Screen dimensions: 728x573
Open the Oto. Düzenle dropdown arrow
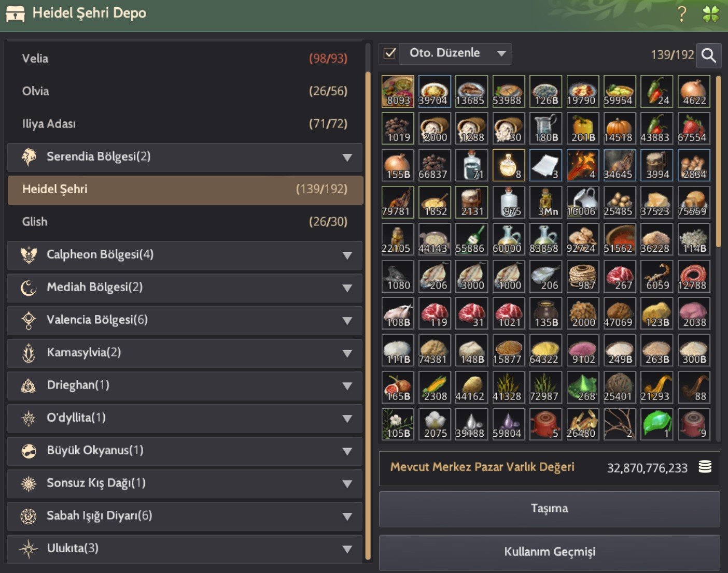click(501, 53)
